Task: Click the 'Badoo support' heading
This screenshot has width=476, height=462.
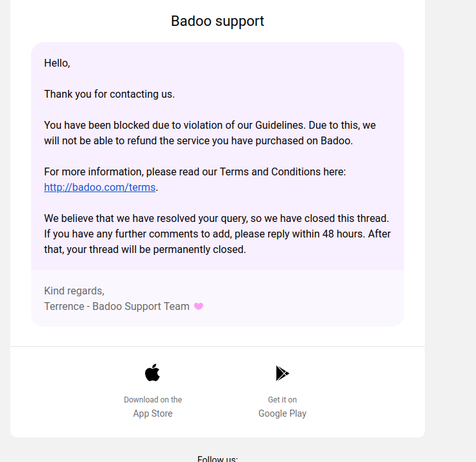Action: click(x=218, y=21)
